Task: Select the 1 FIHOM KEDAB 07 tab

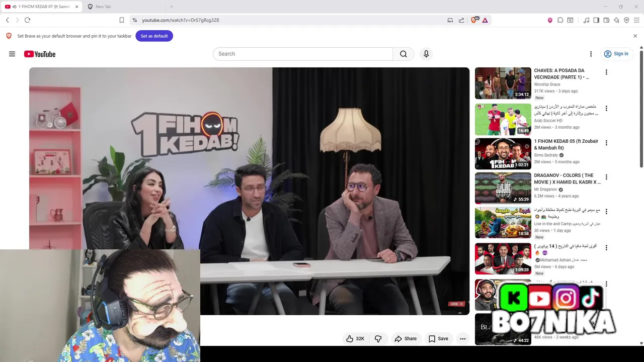Action: pos(42,7)
